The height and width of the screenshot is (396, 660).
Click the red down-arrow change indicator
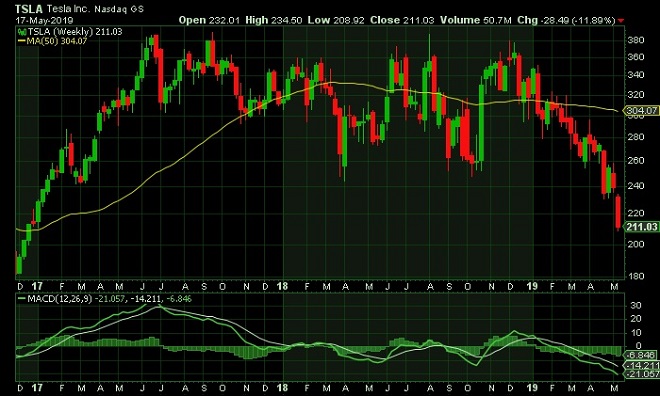pyautogui.click(x=622, y=21)
